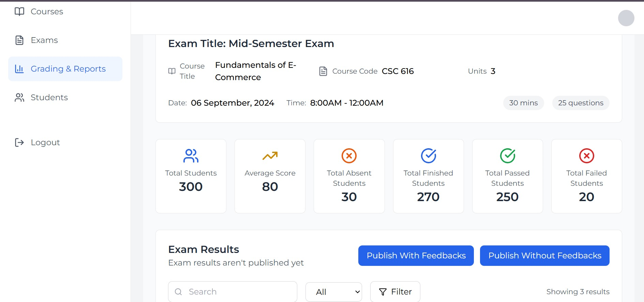Screen dimensions: 644x302
Task: Click the Total Passed Students checkmark icon
Action: click(508, 156)
